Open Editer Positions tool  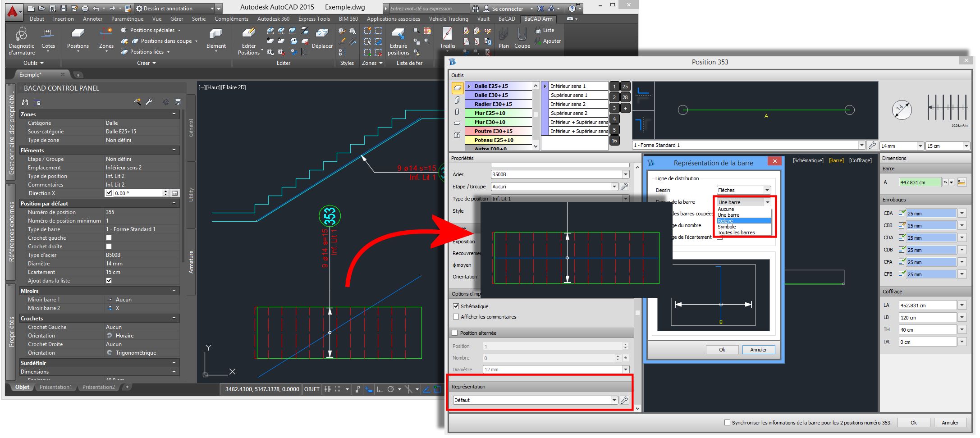[249, 41]
